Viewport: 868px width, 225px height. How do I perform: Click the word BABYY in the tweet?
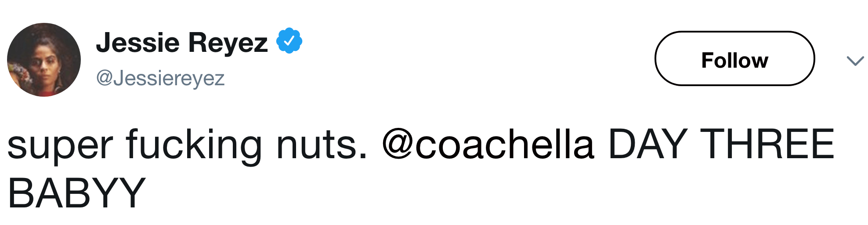click(x=76, y=193)
